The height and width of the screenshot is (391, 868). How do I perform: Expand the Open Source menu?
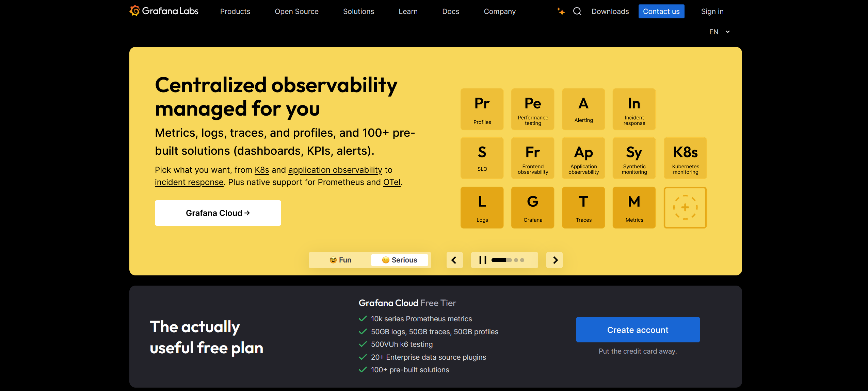coord(296,12)
